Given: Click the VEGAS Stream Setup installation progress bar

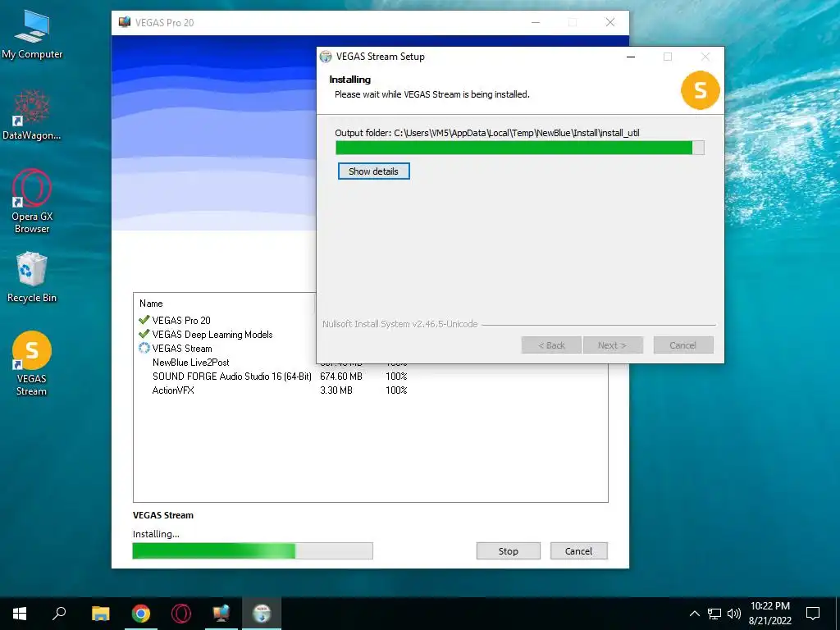Looking at the screenshot, I should coord(519,148).
